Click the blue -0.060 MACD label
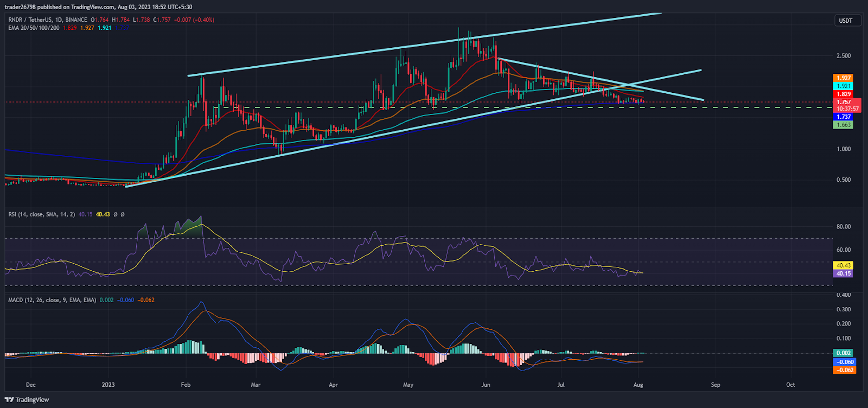Screen dimensions: 868x408 pos(844,362)
